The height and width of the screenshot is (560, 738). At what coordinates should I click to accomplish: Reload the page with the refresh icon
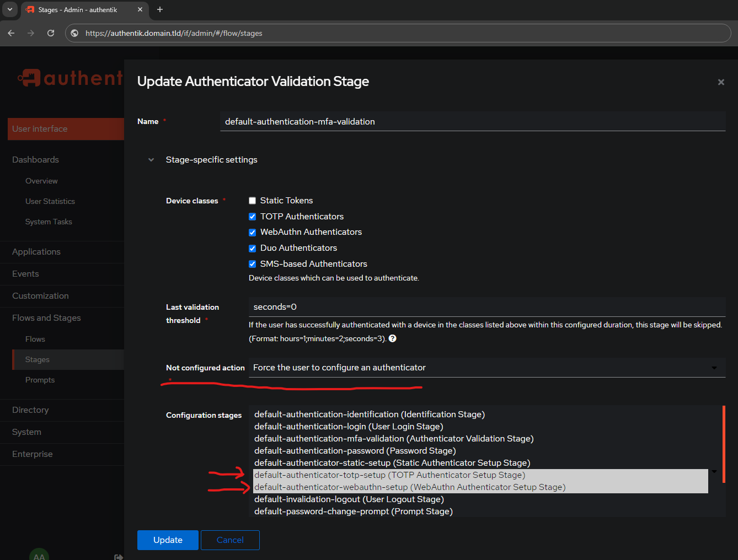(51, 33)
